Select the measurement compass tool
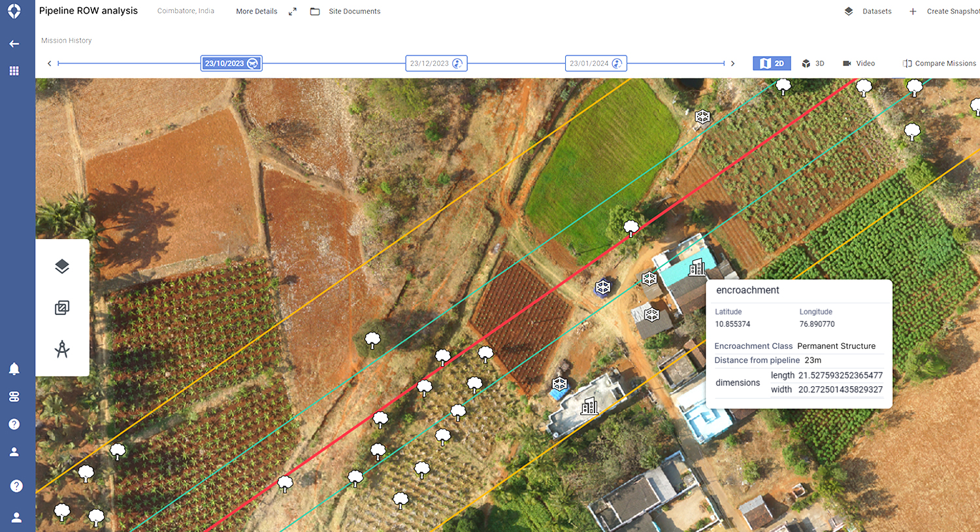The height and width of the screenshot is (532, 980). click(62, 349)
